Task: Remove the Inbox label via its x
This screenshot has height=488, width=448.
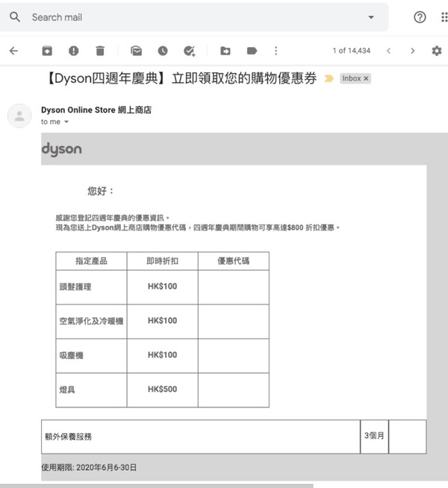Action: pyautogui.click(x=366, y=78)
